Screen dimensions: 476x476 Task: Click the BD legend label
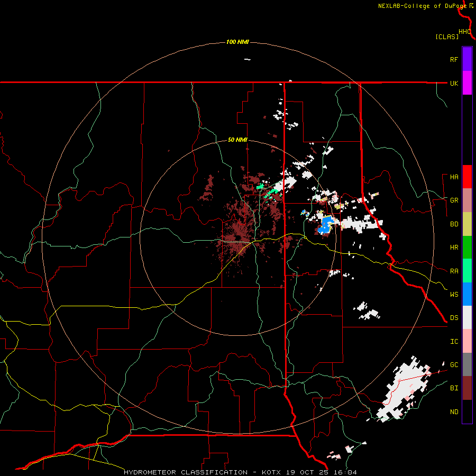pyautogui.click(x=454, y=224)
